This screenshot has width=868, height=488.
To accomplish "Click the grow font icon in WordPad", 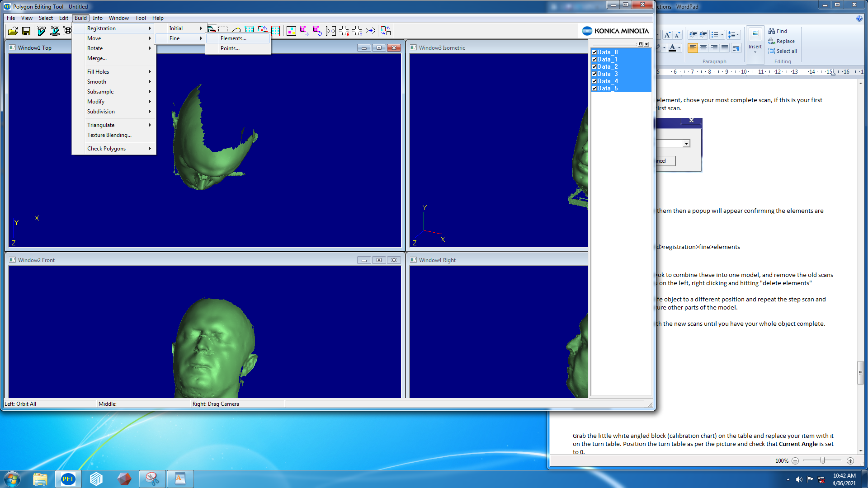I will (x=667, y=35).
